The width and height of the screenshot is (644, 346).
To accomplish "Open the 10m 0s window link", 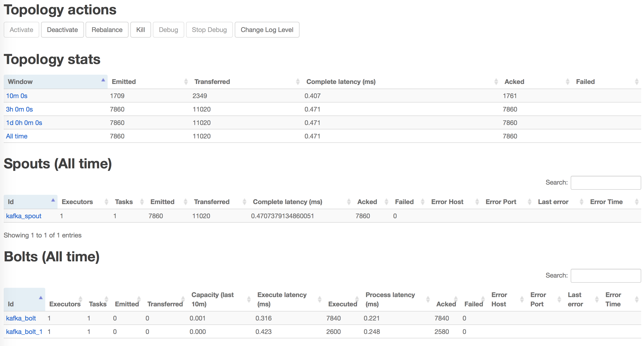I will pos(17,96).
